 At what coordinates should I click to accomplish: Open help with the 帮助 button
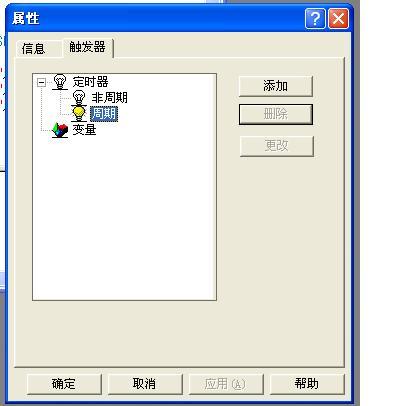(307, 384)
